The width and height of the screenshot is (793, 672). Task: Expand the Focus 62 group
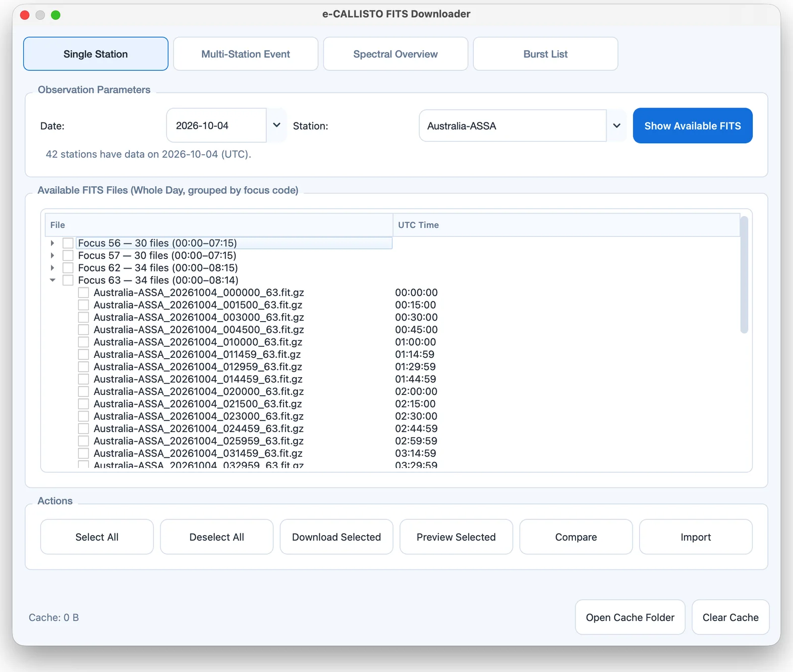53,268
